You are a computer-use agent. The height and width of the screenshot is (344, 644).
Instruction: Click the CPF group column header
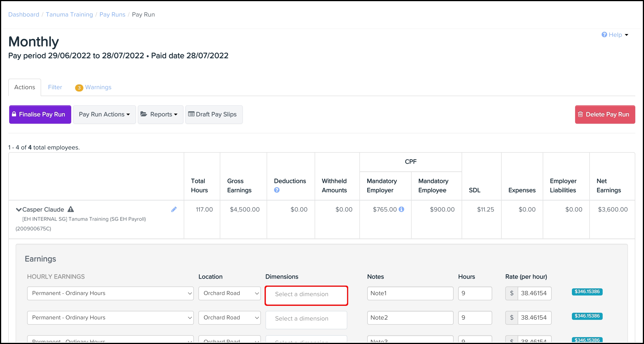click(x=411, y=162)
